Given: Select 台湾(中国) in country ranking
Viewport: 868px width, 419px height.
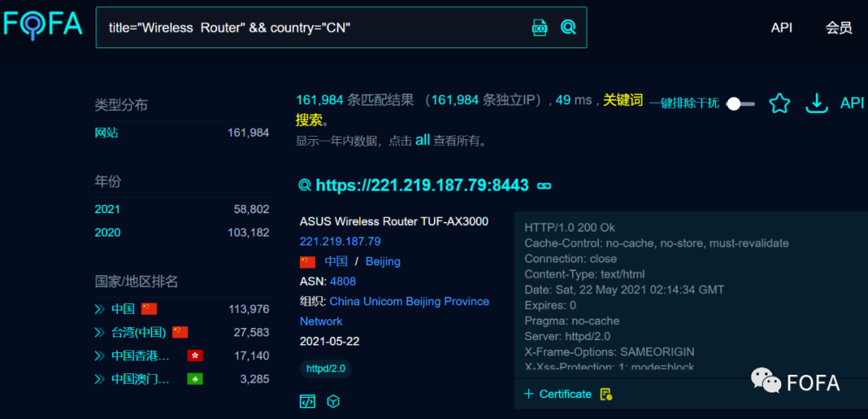Looking at the screenshot, I should point(138,332).
